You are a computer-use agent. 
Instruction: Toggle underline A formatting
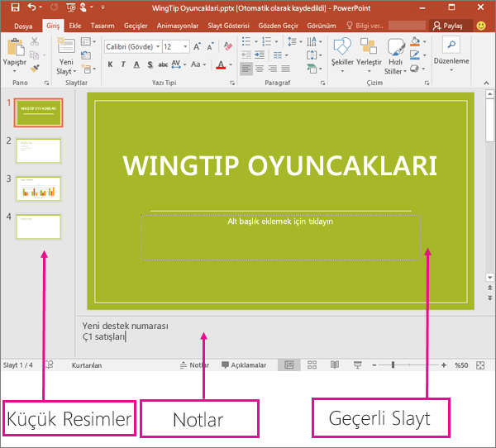136,64
